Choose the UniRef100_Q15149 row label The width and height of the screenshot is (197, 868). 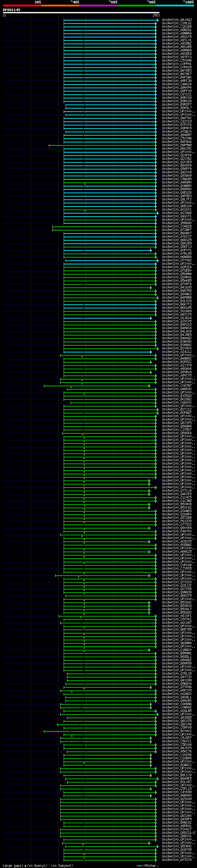[177, 799]
